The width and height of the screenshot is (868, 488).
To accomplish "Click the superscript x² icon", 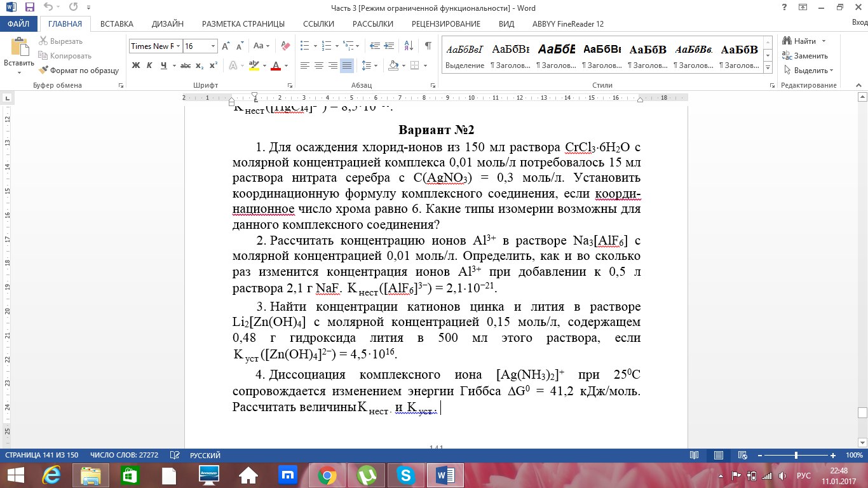I will [214, 65].
